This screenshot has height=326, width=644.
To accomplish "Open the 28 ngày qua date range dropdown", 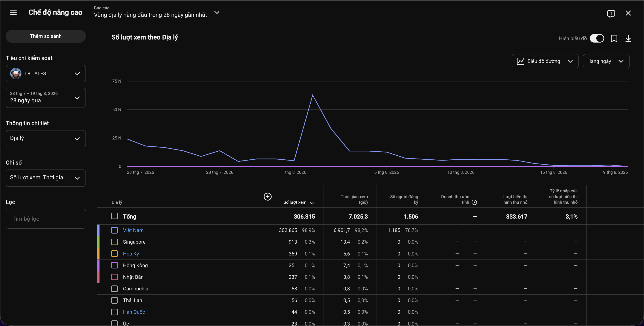I will (46, 98).
